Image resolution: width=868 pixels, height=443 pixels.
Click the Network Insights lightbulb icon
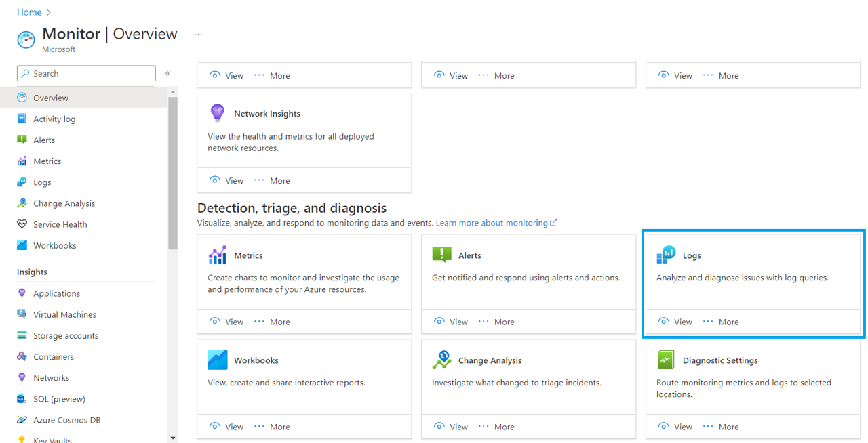(x=217, y=113)
